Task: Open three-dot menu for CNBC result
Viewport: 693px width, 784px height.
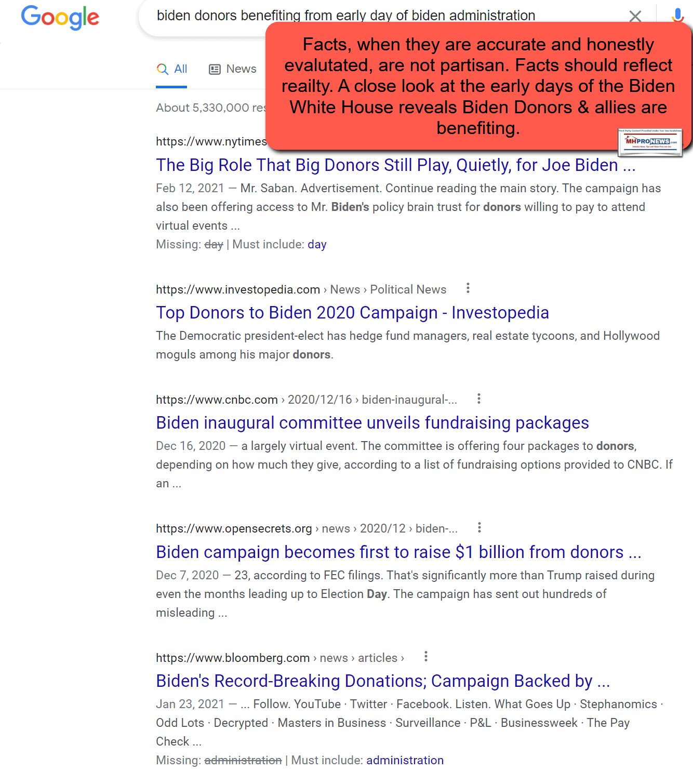Action: pyautogui.click(x=479, y=399)
